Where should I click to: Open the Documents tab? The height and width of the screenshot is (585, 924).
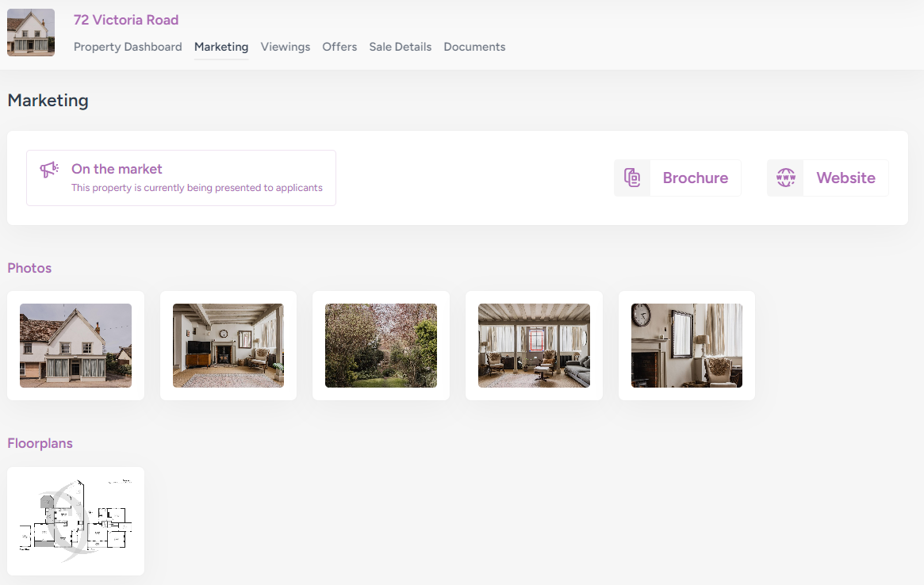[474, 47]
